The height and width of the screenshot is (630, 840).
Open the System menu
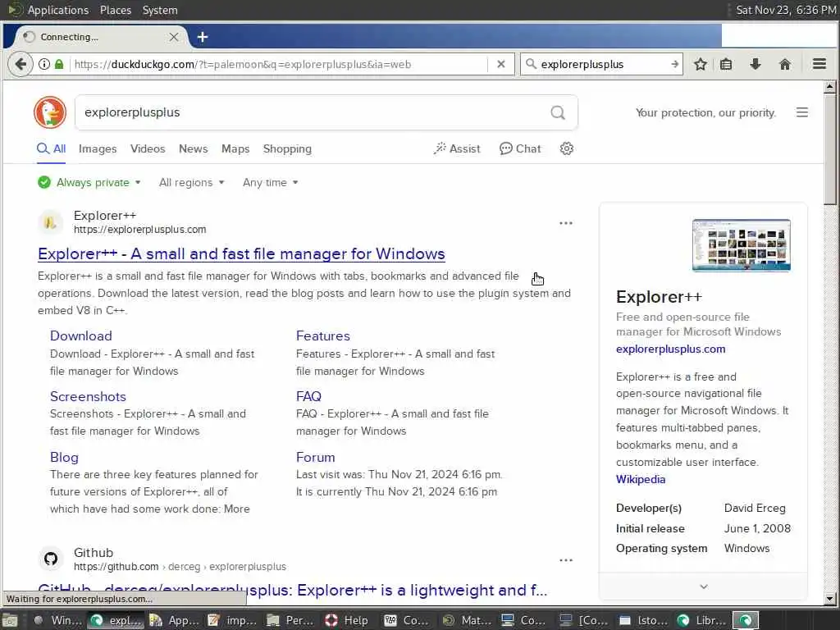pyautogui.click(x=160, y=10)
